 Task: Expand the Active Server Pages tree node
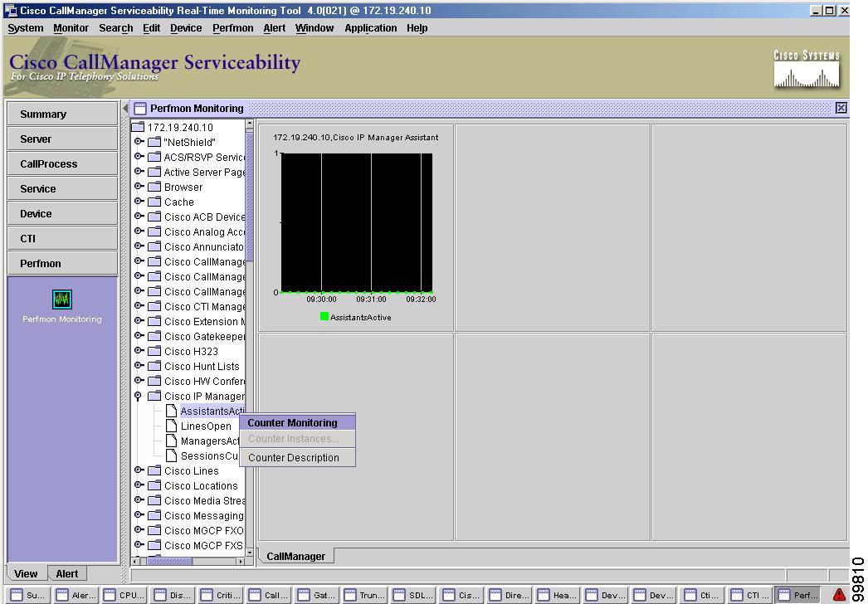click(x=139, y=172)
